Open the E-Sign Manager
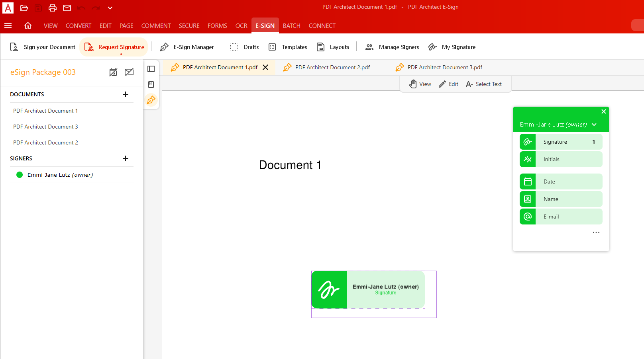The image size is (644, 359). (x=187, y=47)
